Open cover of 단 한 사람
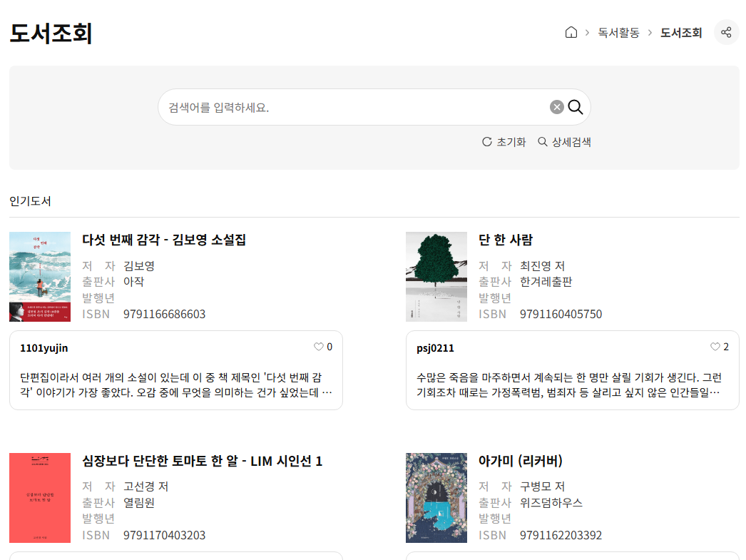The image size is (746, 560). (x=436, y=277)
